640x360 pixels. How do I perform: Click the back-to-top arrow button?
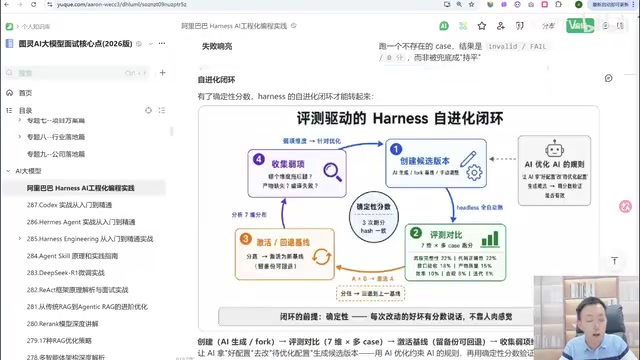[x=615, y=261]
